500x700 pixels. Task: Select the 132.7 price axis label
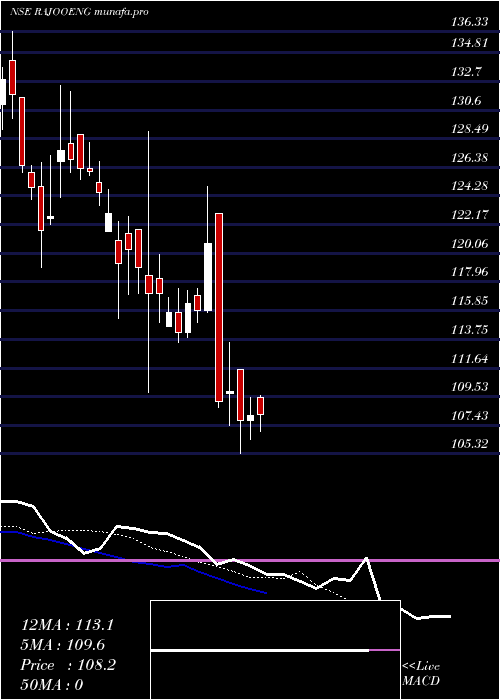467,72
